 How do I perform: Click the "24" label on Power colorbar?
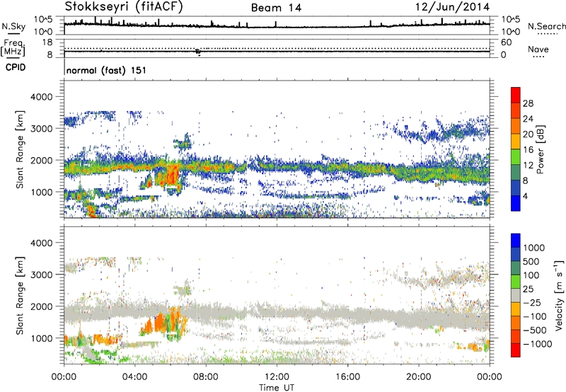528,119
